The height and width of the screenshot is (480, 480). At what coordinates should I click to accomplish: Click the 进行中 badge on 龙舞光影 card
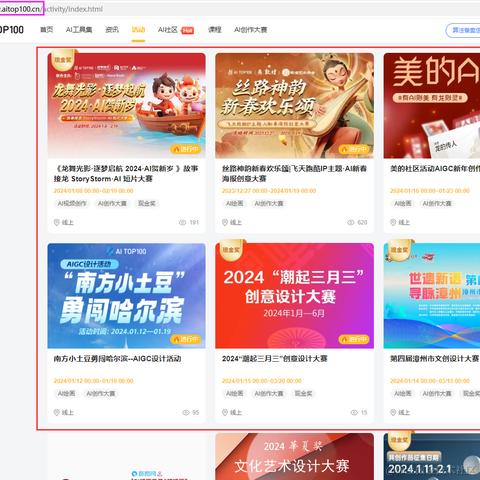click(186, 149)
